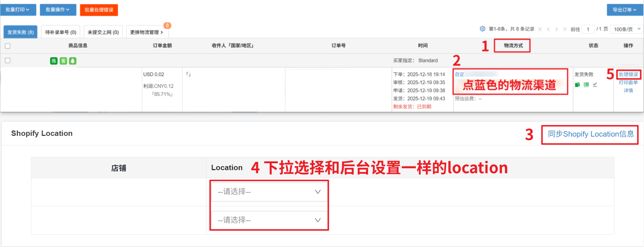Click the 买家指定: Standard text

click(x=415, y=60)
